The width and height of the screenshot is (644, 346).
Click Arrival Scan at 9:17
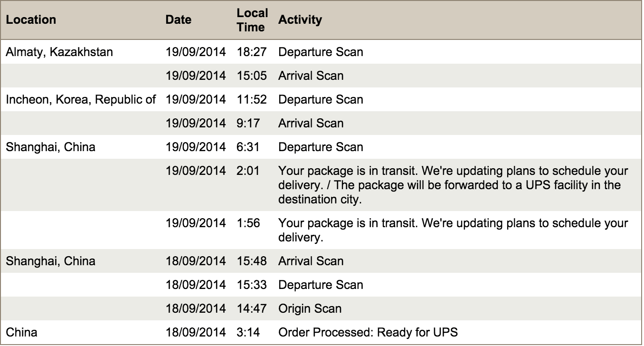pyautogui.click(x=311, y=123)
